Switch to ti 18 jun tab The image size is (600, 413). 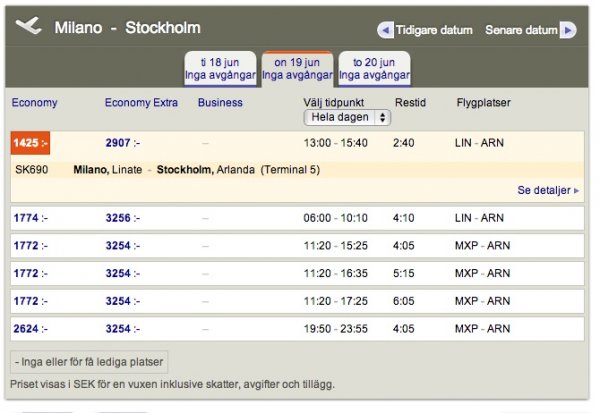click(219, 68)
